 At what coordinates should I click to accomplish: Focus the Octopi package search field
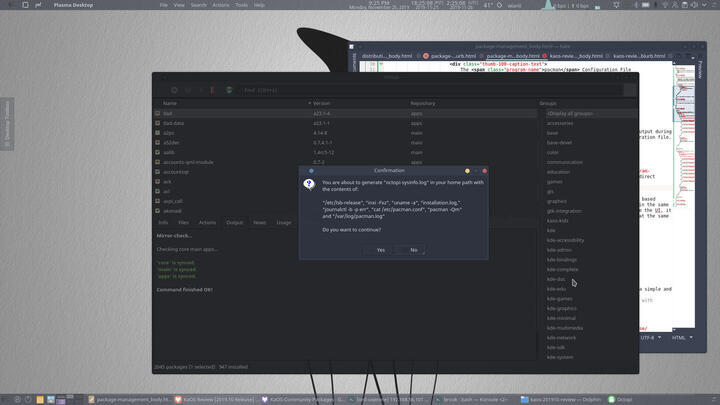(x=432, y=90)
